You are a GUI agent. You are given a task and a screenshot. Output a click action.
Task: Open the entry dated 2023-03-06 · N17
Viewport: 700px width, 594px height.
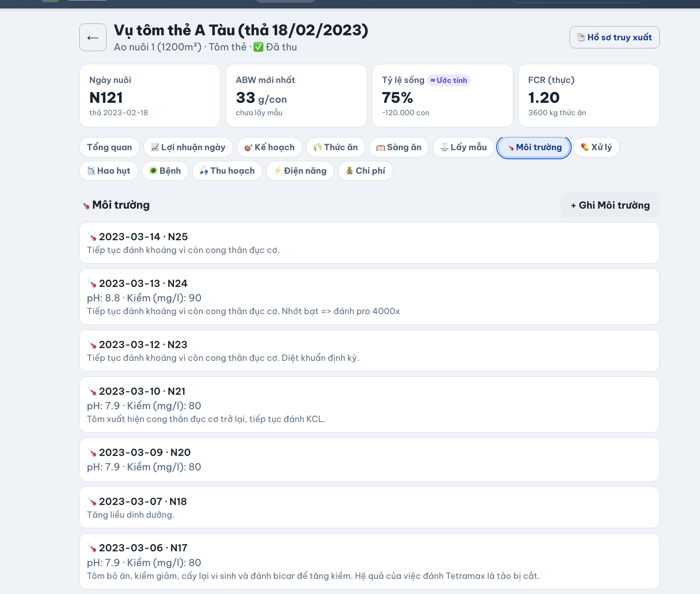click(x=369, y=561)
